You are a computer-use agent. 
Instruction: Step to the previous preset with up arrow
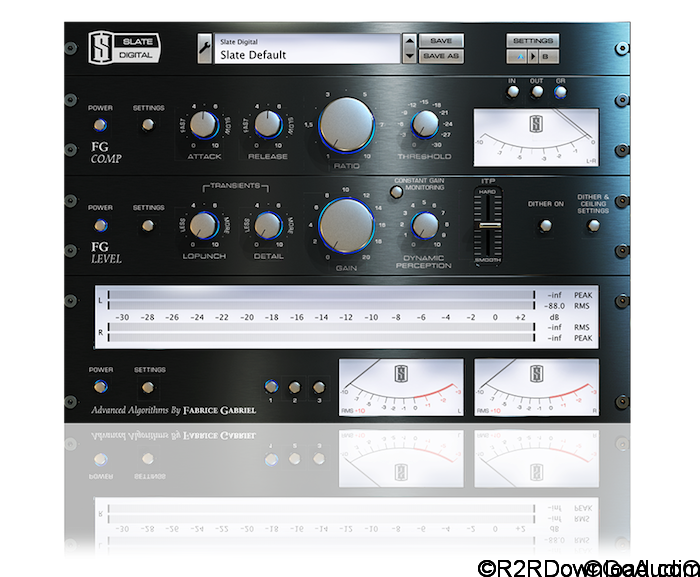coord(409,41)
